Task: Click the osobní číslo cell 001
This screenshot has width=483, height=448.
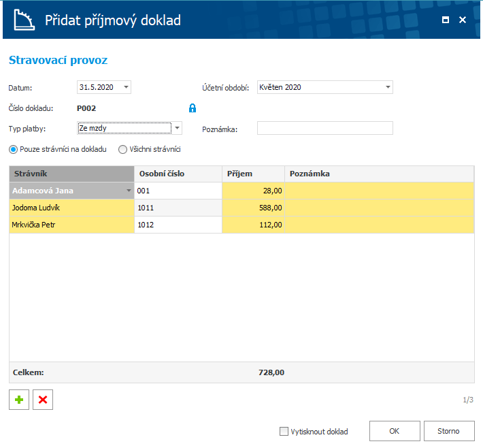Action: tap(178, 191)
